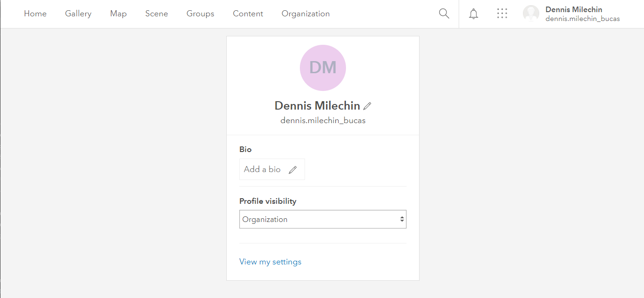The height and width of the screenshot is (298, 644).
Task: Switch to the Map page
Action: (118, 14)
